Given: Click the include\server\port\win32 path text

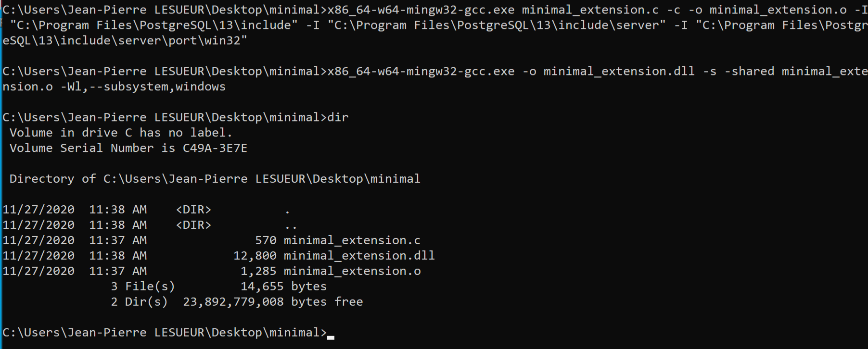Looking at the screenshot, I should [150, 40].
